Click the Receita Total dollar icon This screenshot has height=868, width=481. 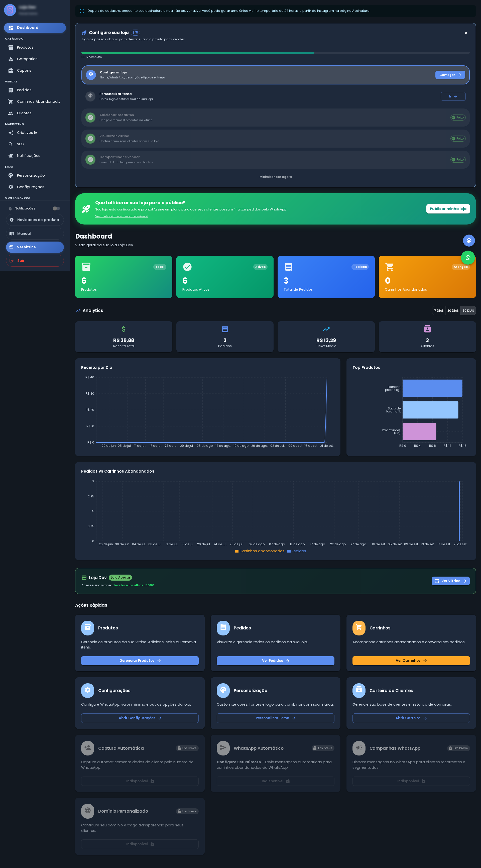click(124, 329)
